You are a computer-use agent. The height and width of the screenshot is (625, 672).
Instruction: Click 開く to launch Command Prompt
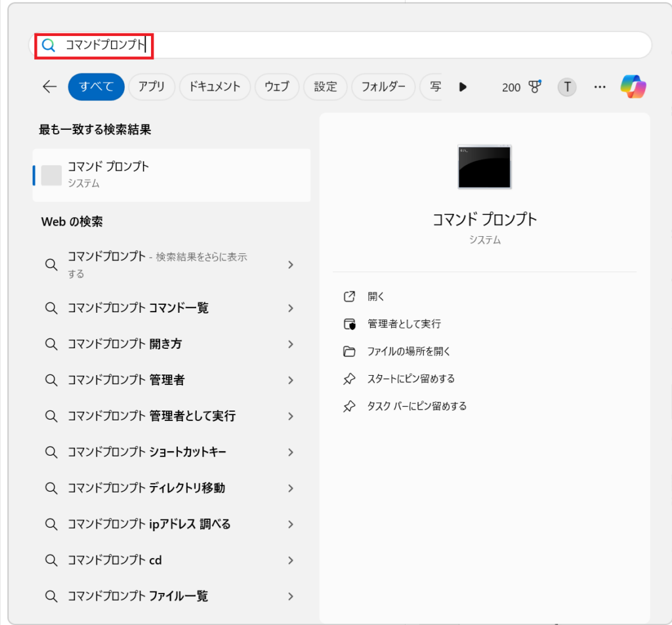click(376, 296)
